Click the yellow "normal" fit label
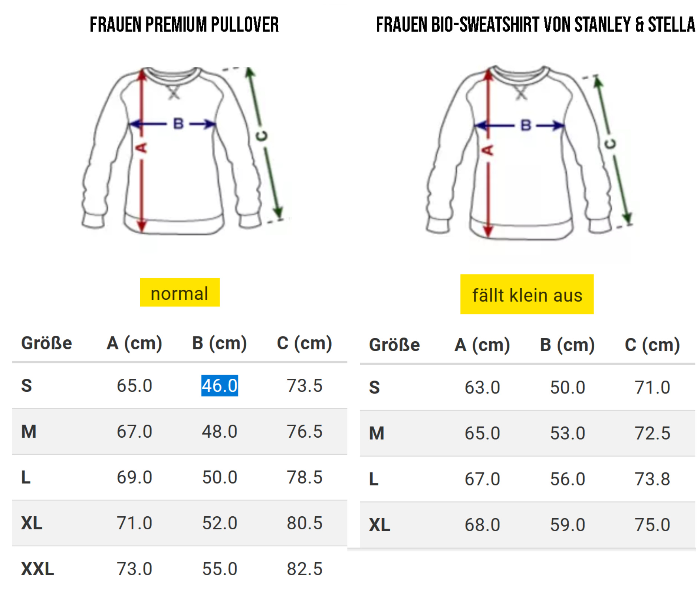 point(180,293)
